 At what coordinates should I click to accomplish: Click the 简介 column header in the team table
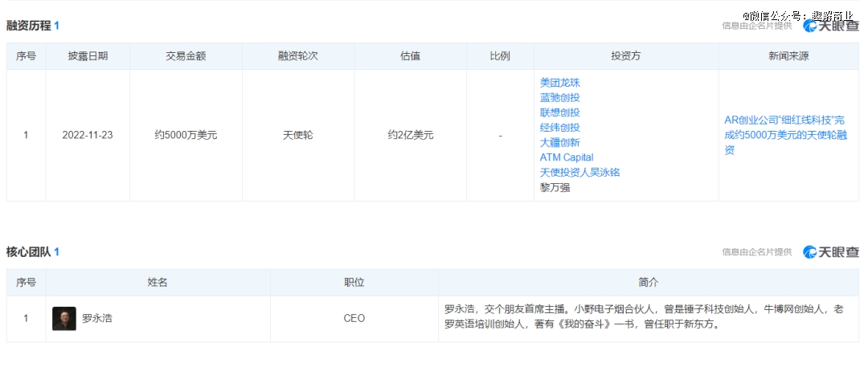649,283
